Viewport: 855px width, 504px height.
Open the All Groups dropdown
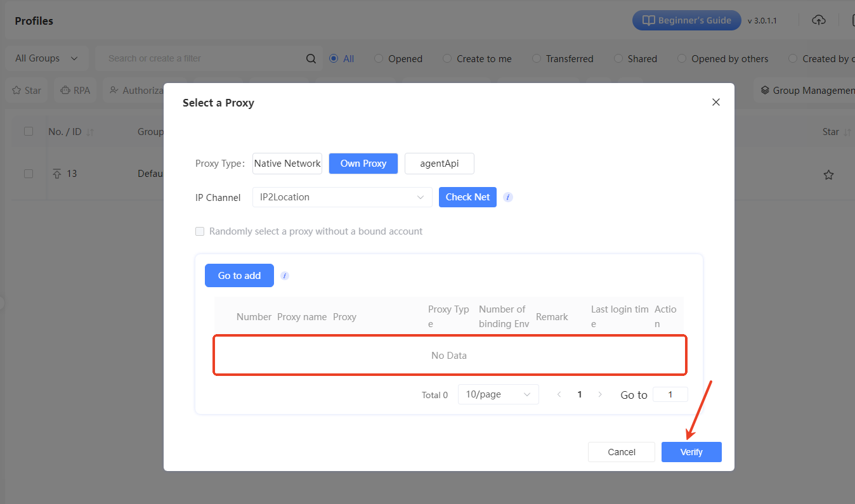point(46,58)
